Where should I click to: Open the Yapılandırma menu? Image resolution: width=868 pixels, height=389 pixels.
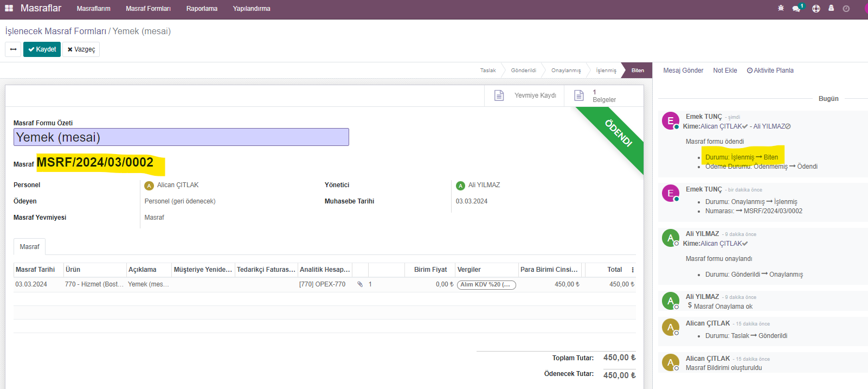pyautogui.click(x=252, y=9)
